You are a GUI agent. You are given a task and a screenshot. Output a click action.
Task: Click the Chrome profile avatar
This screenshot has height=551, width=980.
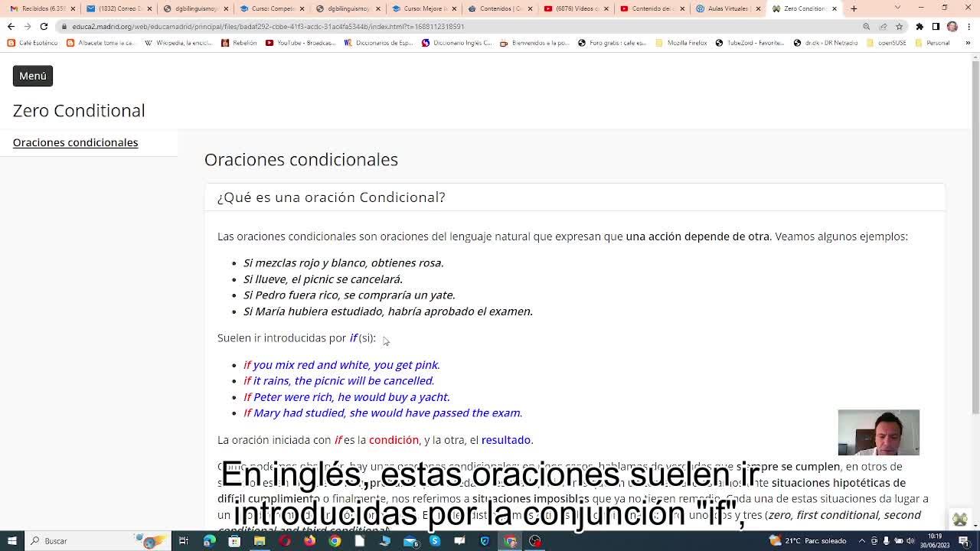[952, 26]
